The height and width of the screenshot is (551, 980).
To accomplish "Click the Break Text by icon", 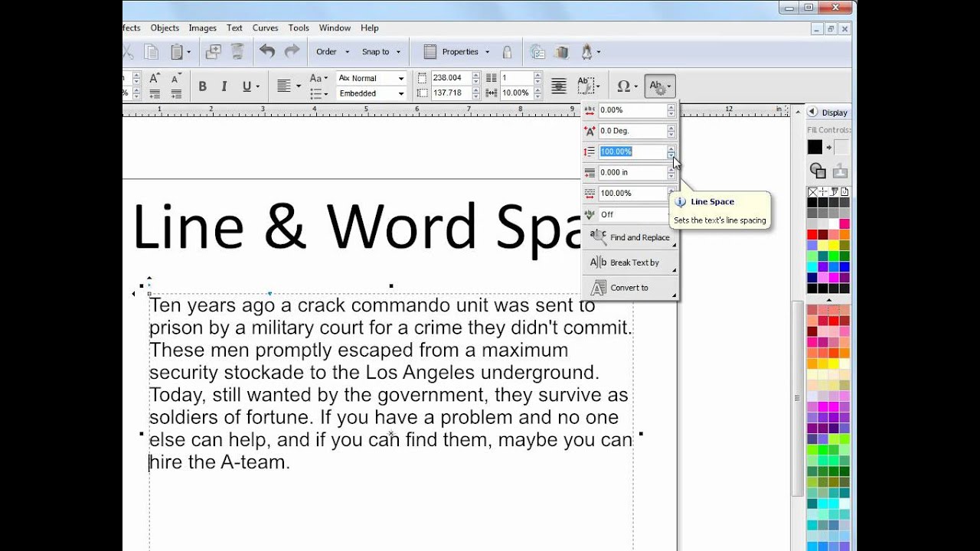I will pos(598,262).
